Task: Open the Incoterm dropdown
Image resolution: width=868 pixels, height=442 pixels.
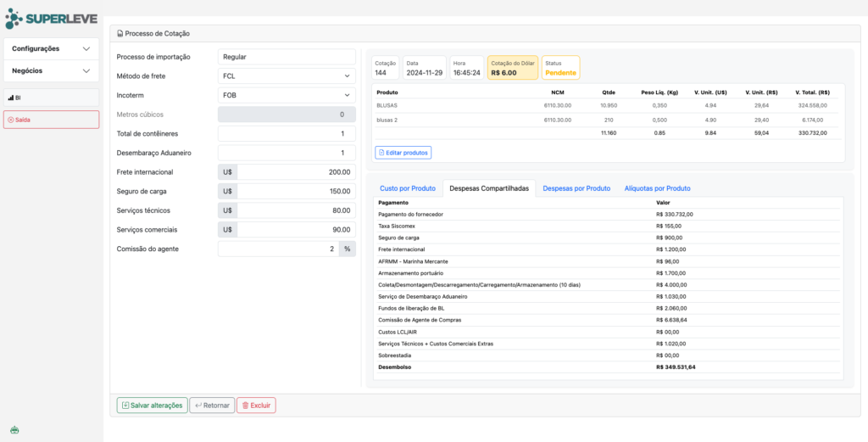Action: [287, 95]
